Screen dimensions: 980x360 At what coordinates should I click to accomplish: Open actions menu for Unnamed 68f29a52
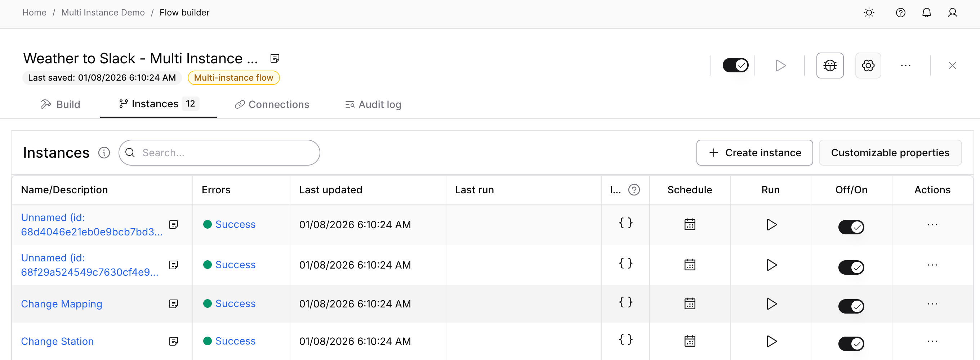click(x=932, y=265)
